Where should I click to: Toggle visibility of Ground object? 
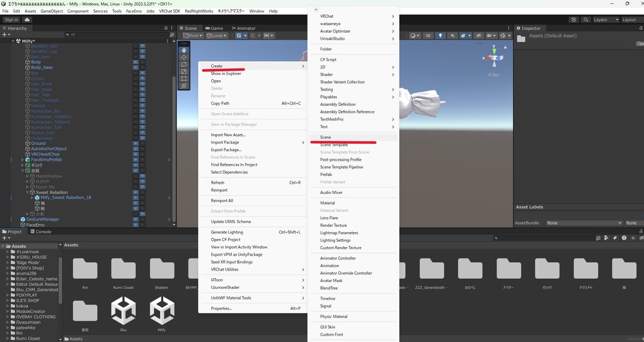[135, 143]
